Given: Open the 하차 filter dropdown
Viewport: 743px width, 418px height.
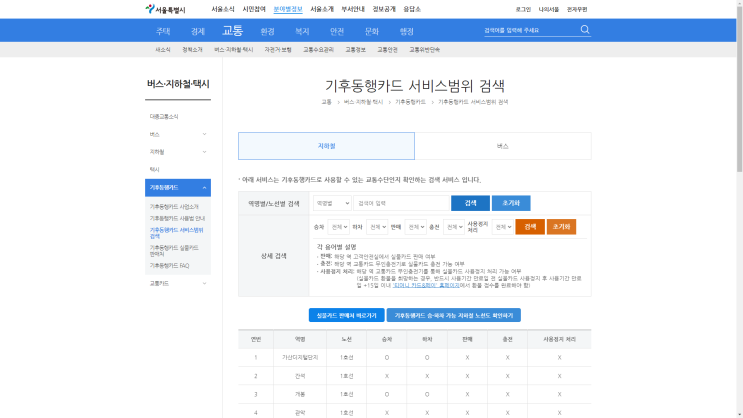Looking at the screenshot, I should pyautogui.click(x=377, y=227).
